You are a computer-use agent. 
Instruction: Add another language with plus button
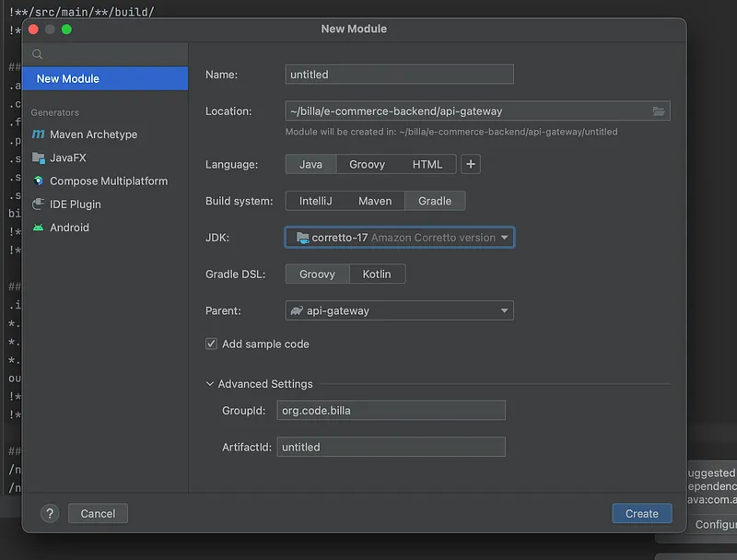point(471,165)
